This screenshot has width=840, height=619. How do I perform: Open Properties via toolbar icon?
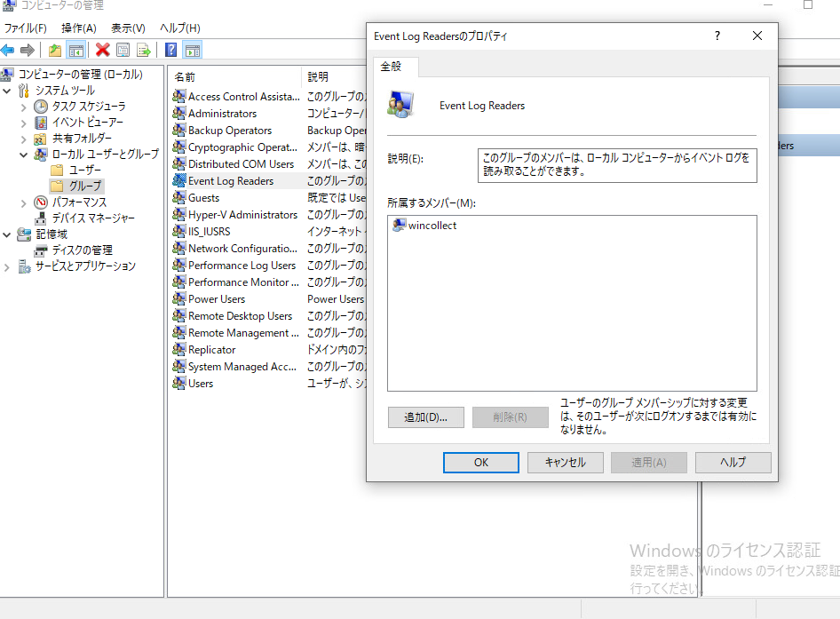coord(123,51)
